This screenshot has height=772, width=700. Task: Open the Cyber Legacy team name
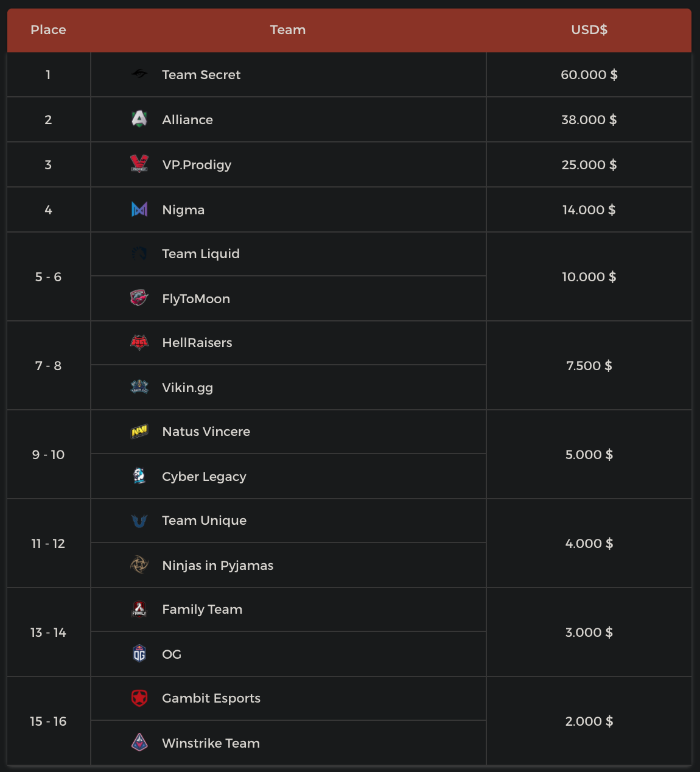click(204, 477)
